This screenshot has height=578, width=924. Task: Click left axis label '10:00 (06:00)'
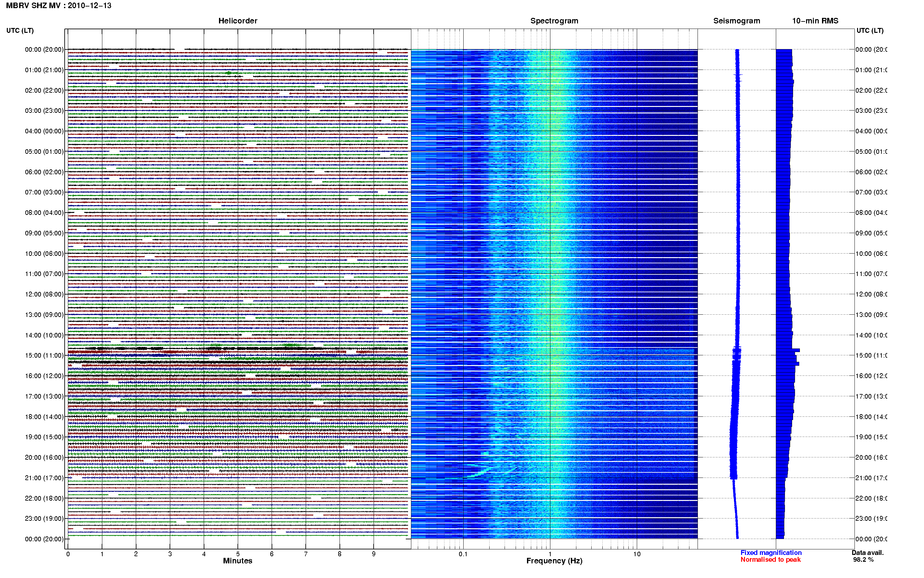pos(44,254)
